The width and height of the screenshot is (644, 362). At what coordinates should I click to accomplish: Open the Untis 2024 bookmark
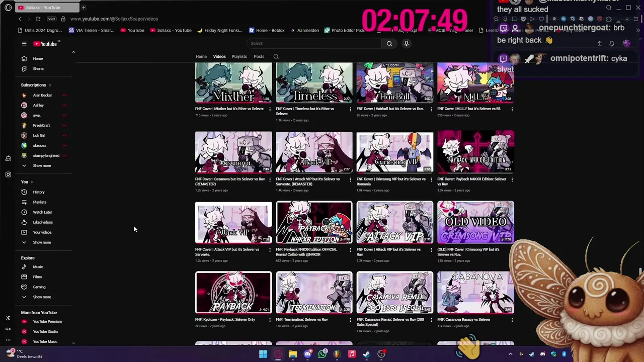(x=39, y=30)
